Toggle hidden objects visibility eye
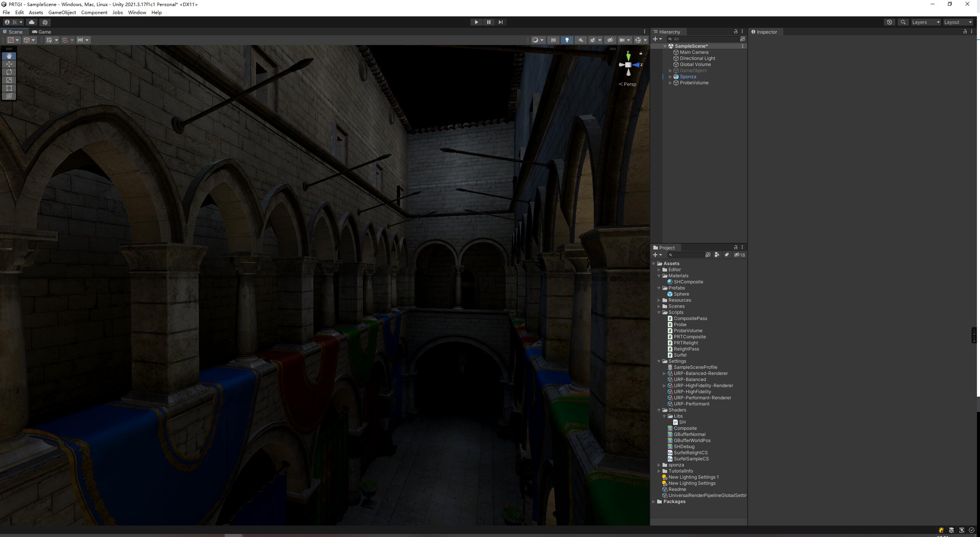The height and width of the screenshot is (537, 980). tap(610, 40)
